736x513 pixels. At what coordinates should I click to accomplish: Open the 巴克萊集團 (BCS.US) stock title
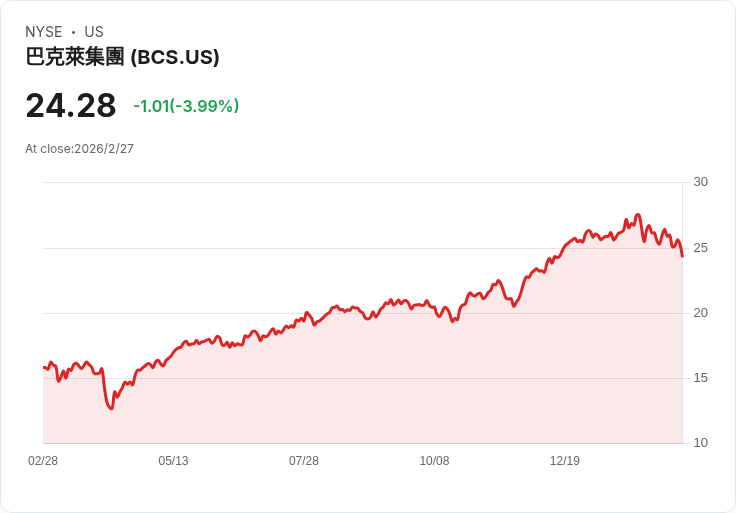(122, 57)
